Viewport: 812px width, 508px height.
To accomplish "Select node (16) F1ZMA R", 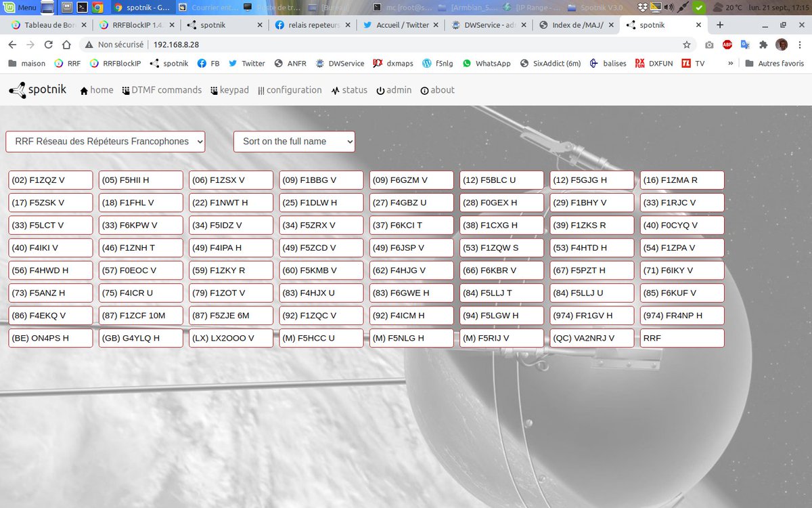I will coord(682,180).
